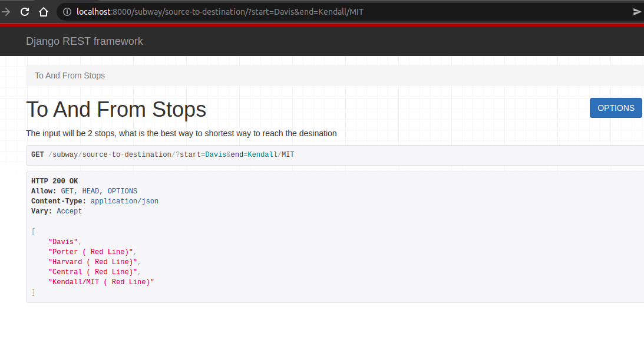Viewport: 644px width, 362px height.
Task: Select the refresh icon next to forward arrow
Action: [24, 11]
